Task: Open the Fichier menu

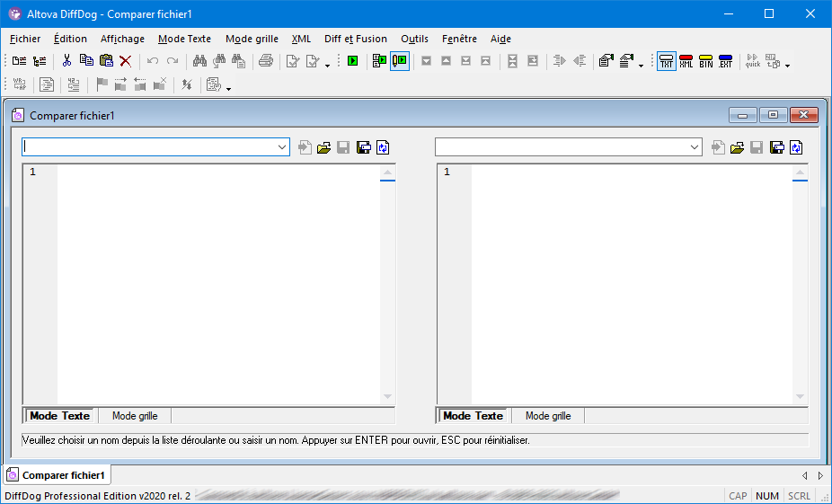Action: point(25,39)
